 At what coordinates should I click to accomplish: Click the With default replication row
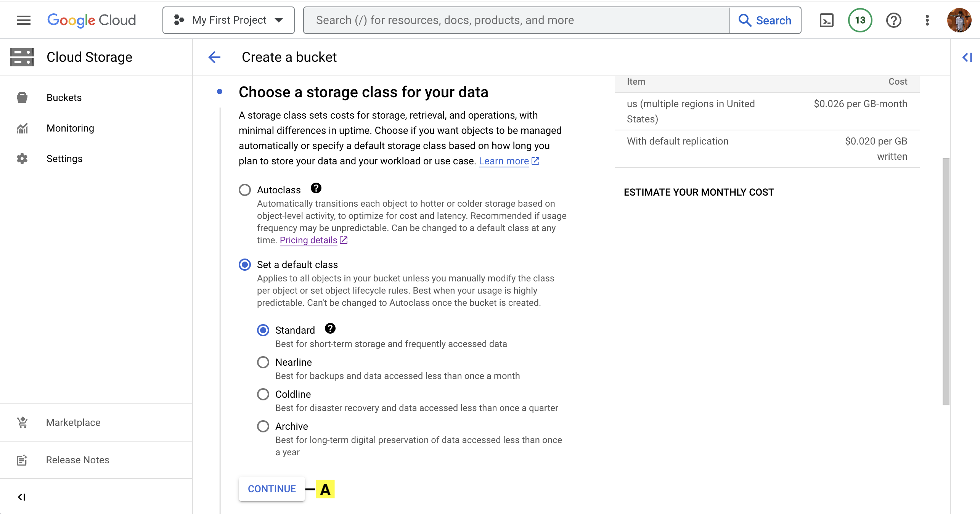click(767, 149)
